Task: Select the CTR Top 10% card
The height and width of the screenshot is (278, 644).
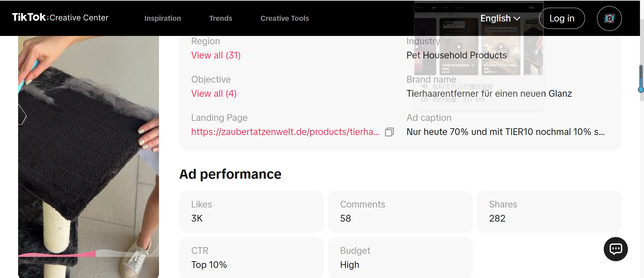Action: click(x=252, y=258)
